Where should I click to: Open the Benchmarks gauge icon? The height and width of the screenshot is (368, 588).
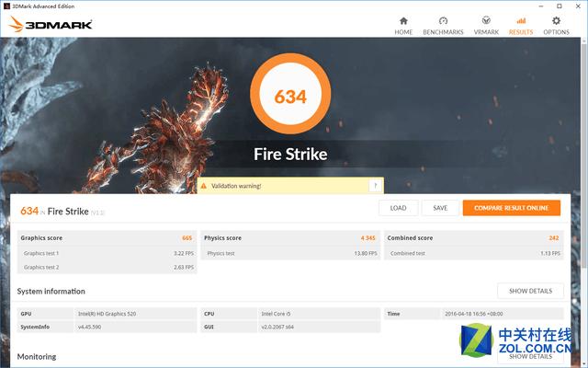coord(443,21)
